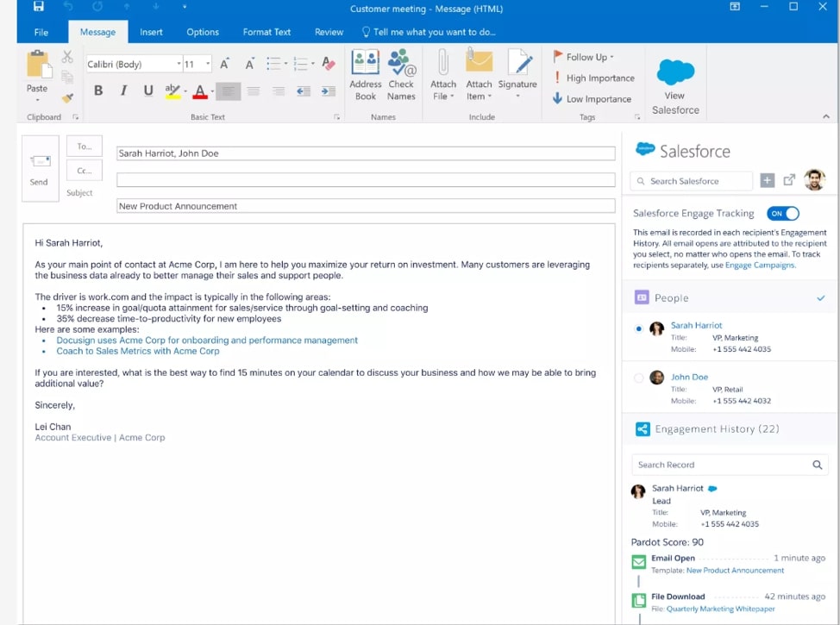
Task: Click the empty Cc recipients field
Action: 366,179
